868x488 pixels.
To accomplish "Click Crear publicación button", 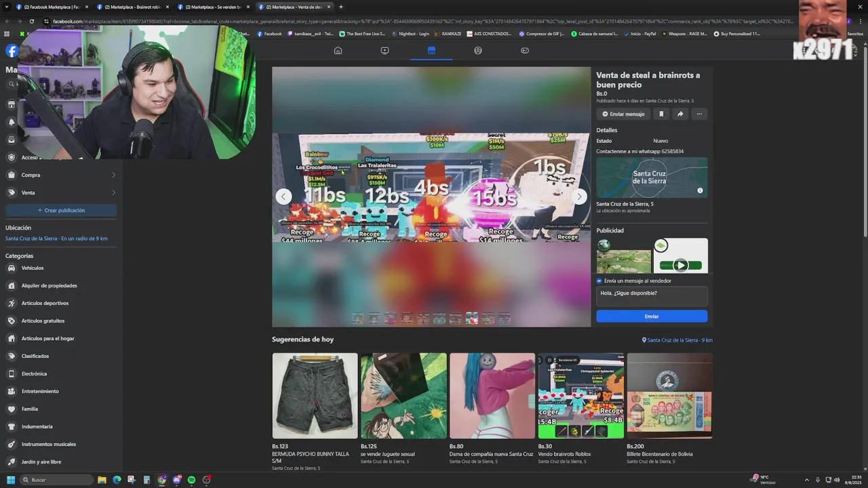I will pos(61,210).
